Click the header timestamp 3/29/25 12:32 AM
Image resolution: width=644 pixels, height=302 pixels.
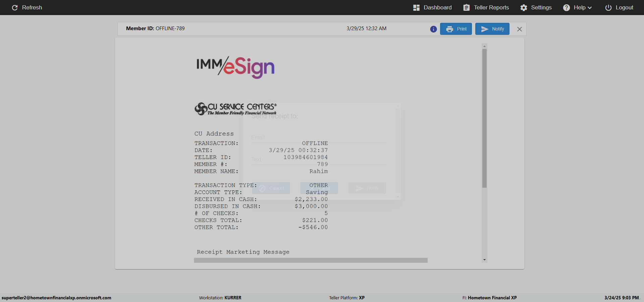366,28
